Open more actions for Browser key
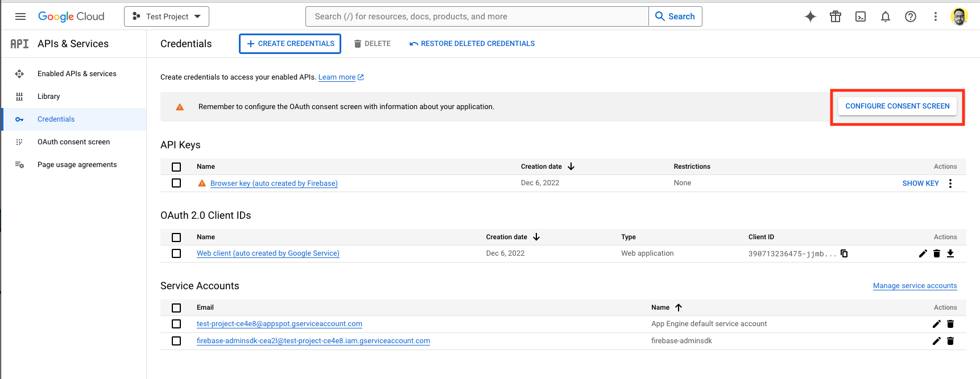 tap(950, 184)
